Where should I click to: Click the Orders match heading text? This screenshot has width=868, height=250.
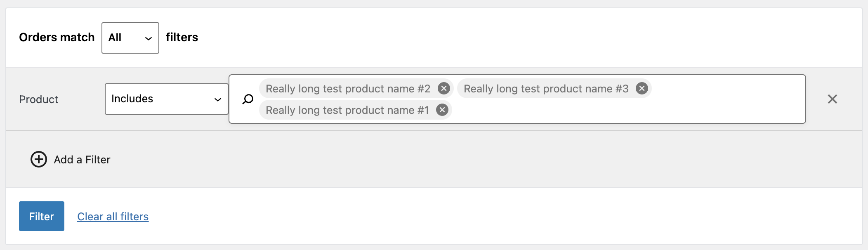(x=57, y=37)
